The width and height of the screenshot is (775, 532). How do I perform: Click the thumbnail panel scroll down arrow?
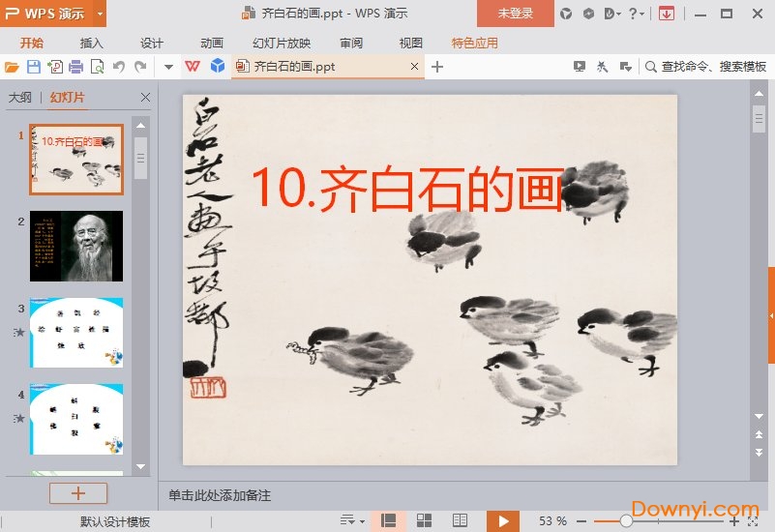coord(141,466)
